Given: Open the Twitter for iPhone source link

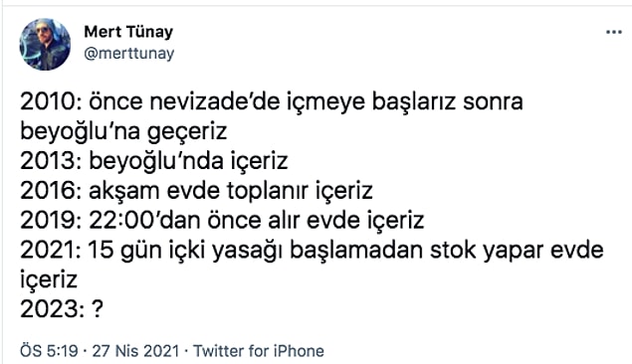Looking at the screenshot, I should 259,351.
